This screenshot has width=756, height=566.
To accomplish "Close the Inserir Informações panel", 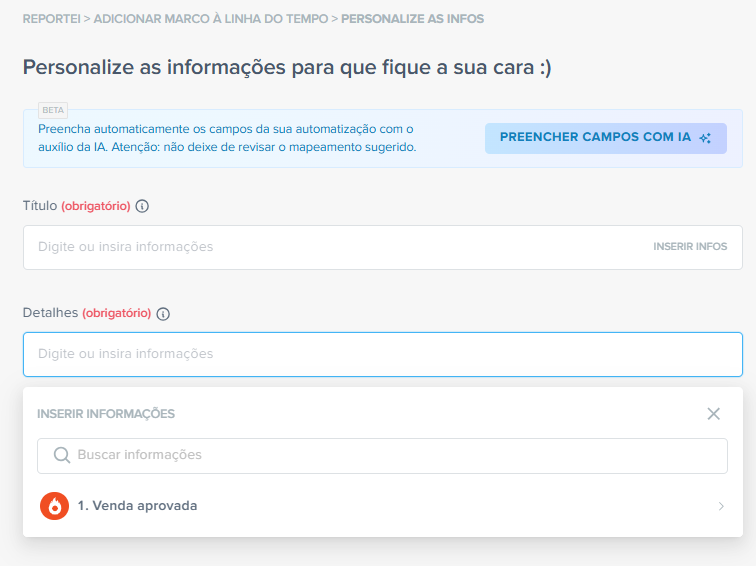I will 713,414.
